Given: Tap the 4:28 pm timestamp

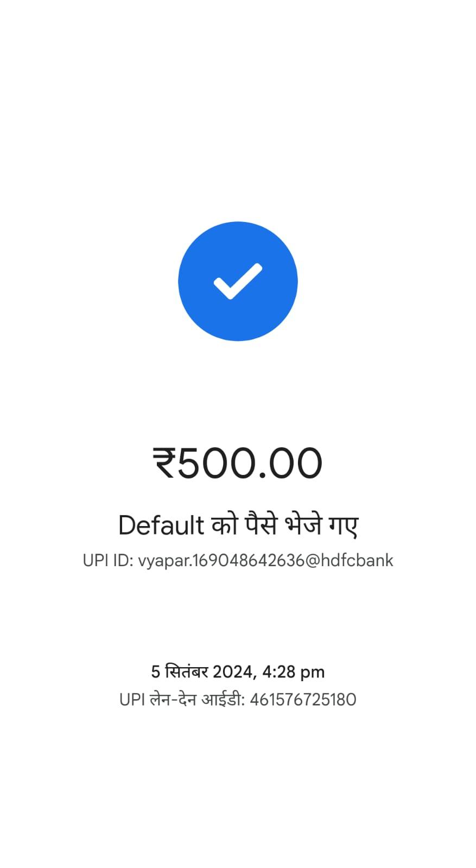Looking at the screenshot, I should coord(294,671).
